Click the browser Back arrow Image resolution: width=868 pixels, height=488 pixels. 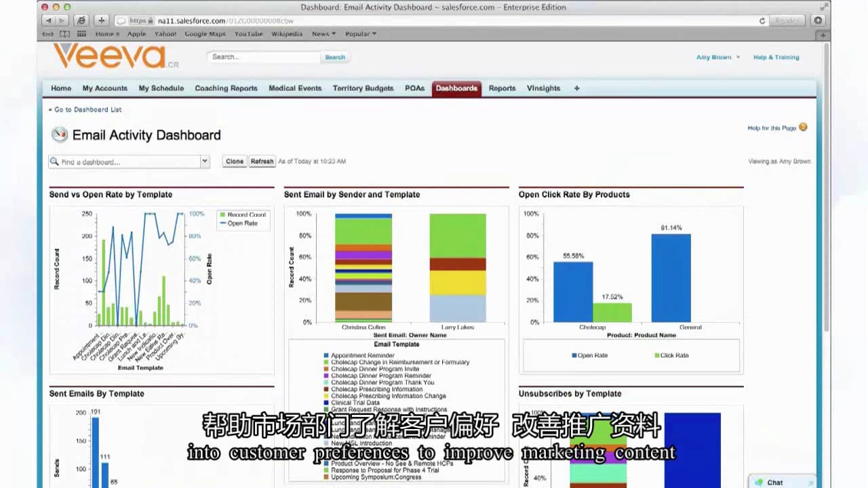(x=48, y=21)
